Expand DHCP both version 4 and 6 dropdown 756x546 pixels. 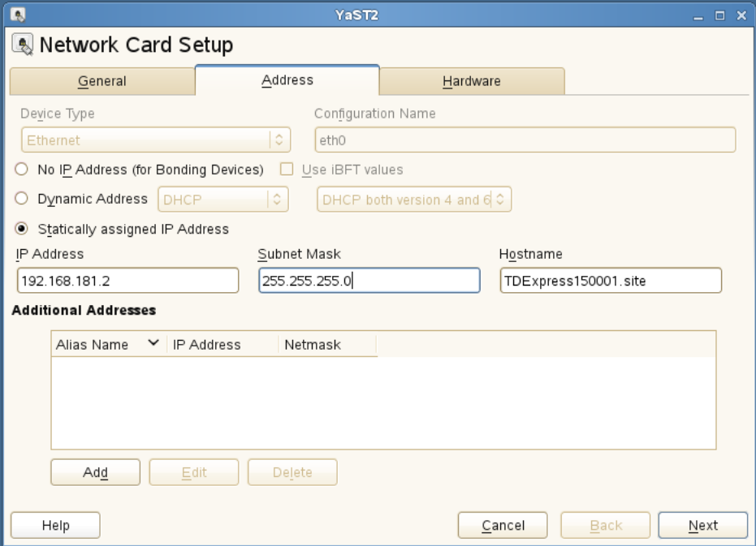[414, 200]
